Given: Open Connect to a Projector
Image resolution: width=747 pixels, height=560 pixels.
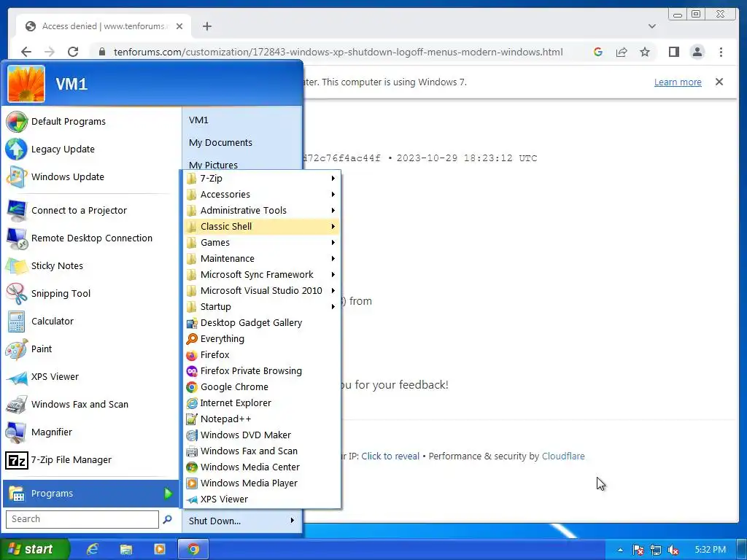Looking at the screenshot, I should point(90,211).
